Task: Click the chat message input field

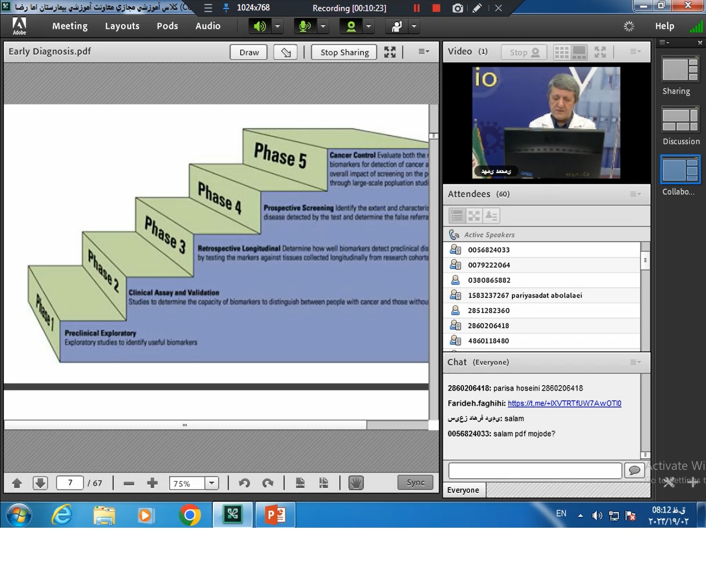Action: pyautogui.click(x=535, y=470)
